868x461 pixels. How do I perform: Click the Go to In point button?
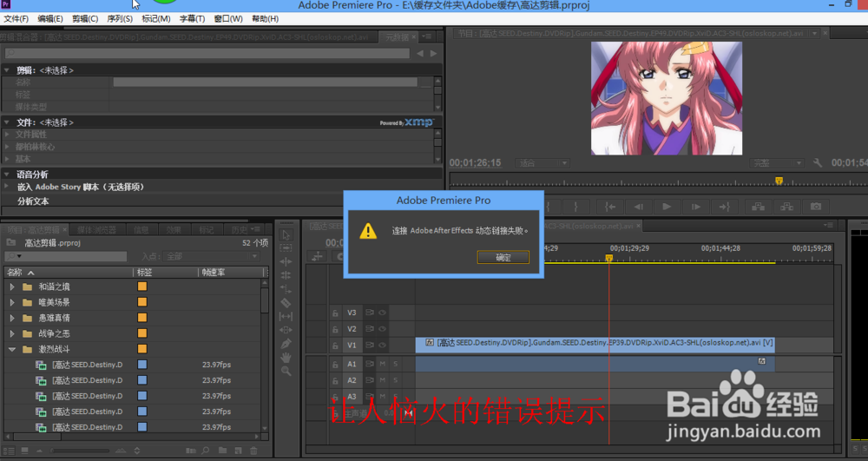(x=609, y=207)
